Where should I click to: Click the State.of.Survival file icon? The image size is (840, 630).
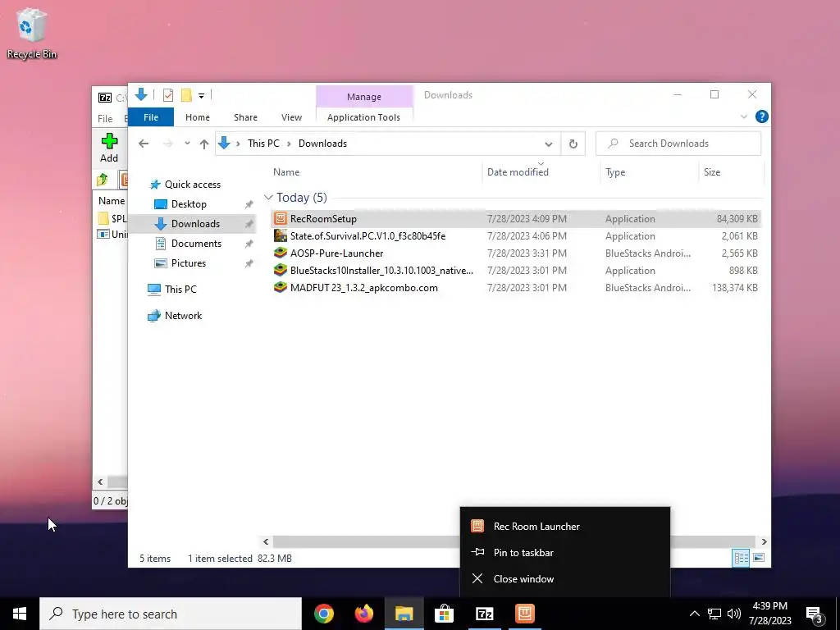coord(281,235)
